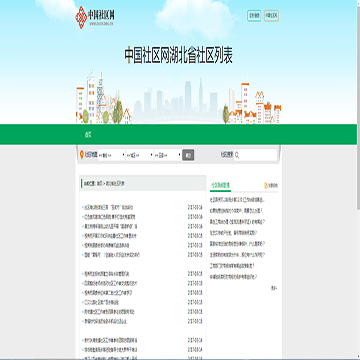Click the green-bordered button in the header
The height and width of the screenshot is (360, 360).
pyautogui.click(x=254, y=16)
